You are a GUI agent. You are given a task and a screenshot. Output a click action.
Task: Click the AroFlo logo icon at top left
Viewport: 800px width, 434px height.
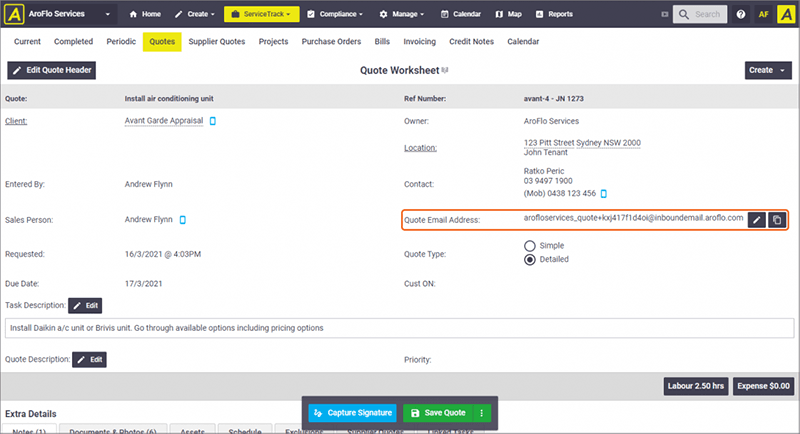[14, 14]
